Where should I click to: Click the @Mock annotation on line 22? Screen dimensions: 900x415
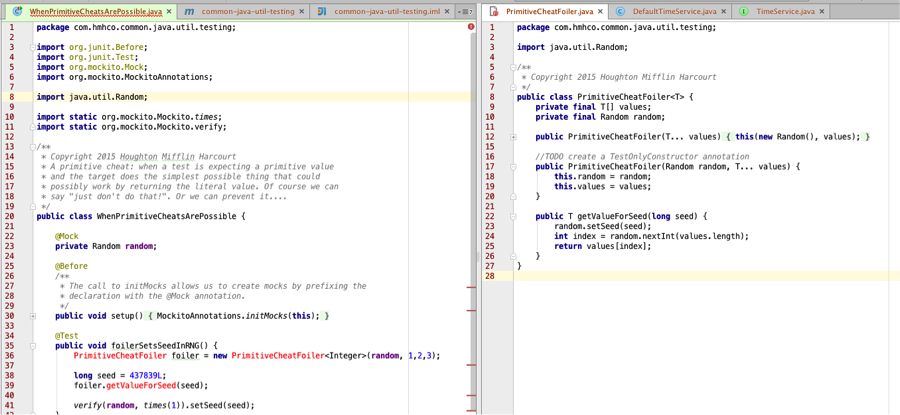(x=67, y=236)
